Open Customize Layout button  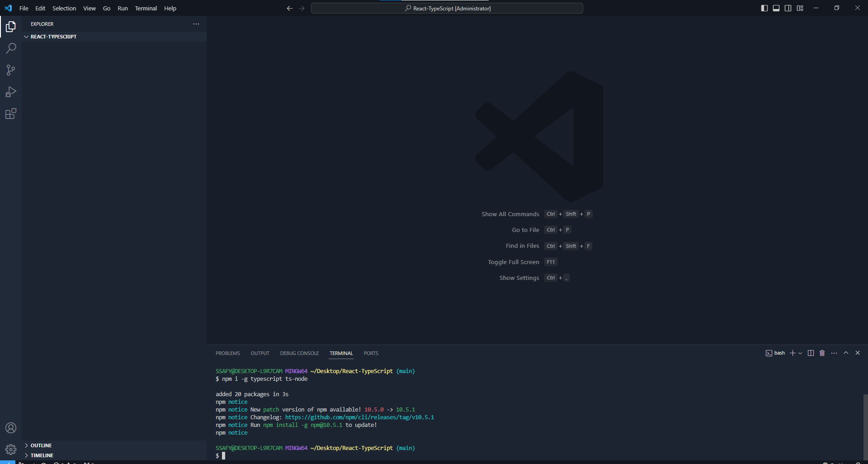click(x=800, y=8)
